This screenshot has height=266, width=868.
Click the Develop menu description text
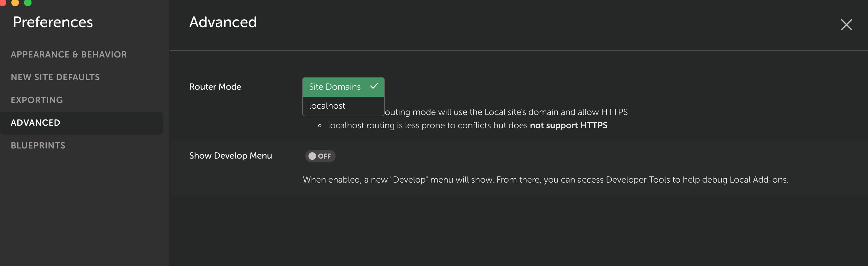pos(545,179)
